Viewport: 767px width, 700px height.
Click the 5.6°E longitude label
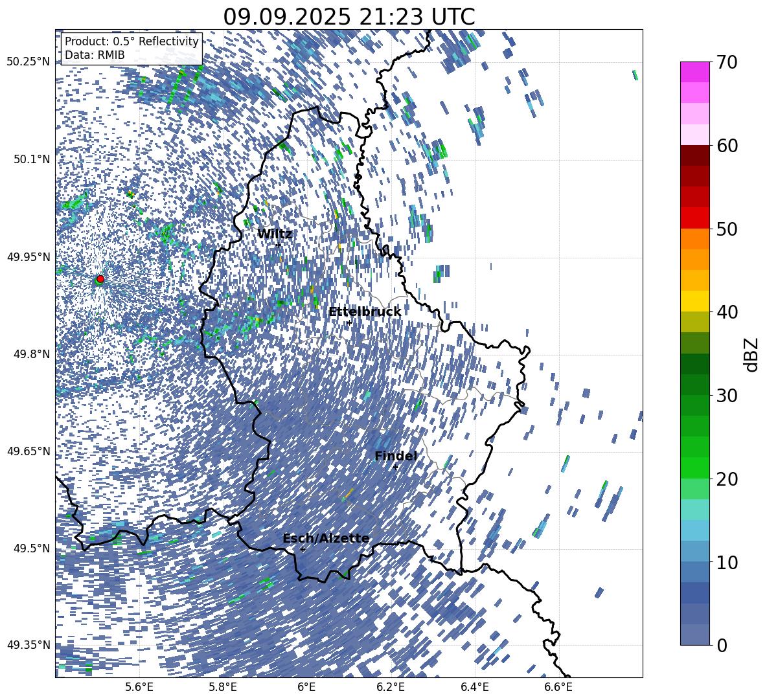pos(139,688)
